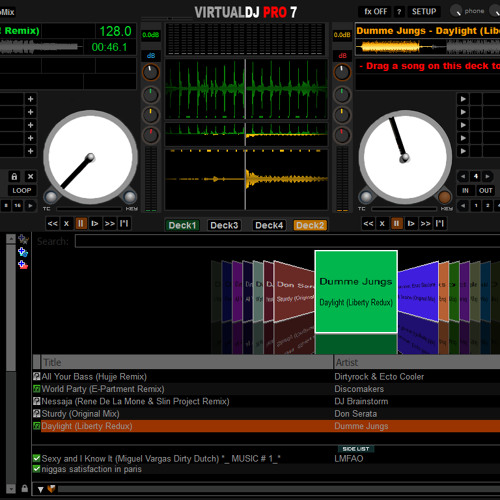Set third hot cue plus button on left deck
Screen dimensions: 500x500
30,125
